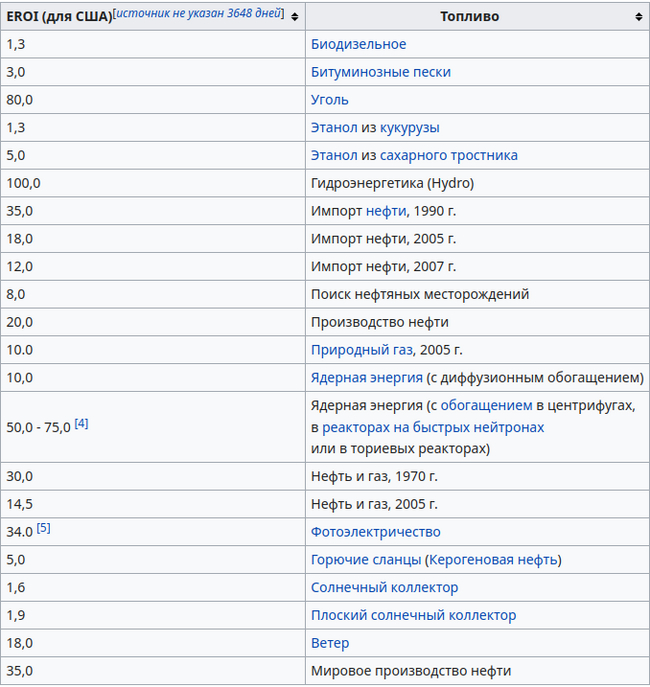Select Гидроэнергетика (Hydro) cell
Viewport: 650px width, 687px height.
pyautogui.click(x=477, y=183)
